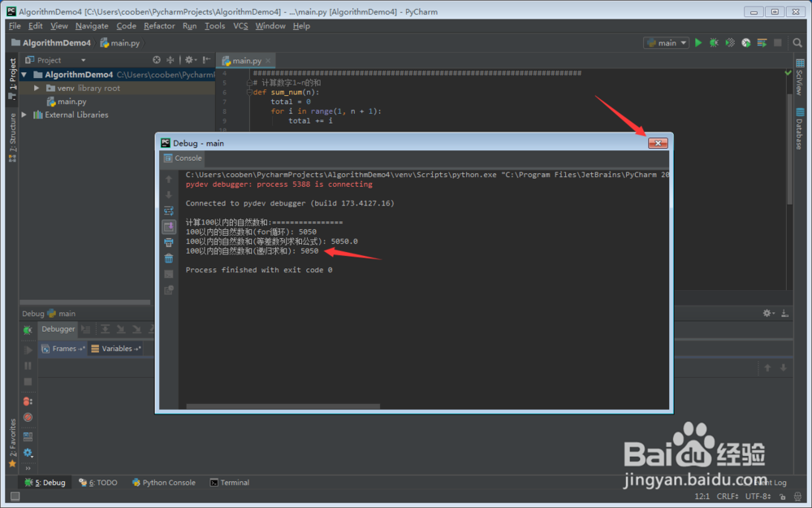Toggle scroll to end in Debug console
This screenshot has width=812, height=508.
click(x=169, y=227)
